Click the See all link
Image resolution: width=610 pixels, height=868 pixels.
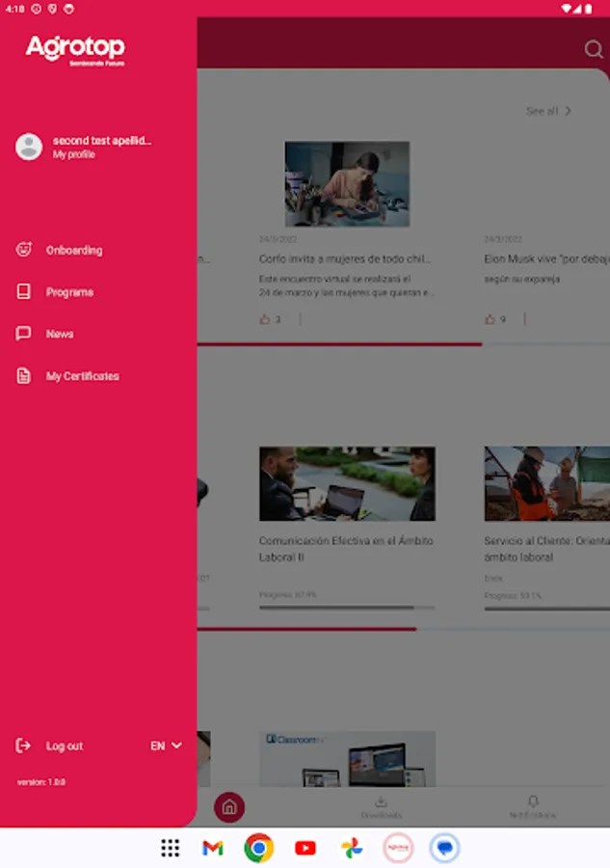tap(542, 111)
